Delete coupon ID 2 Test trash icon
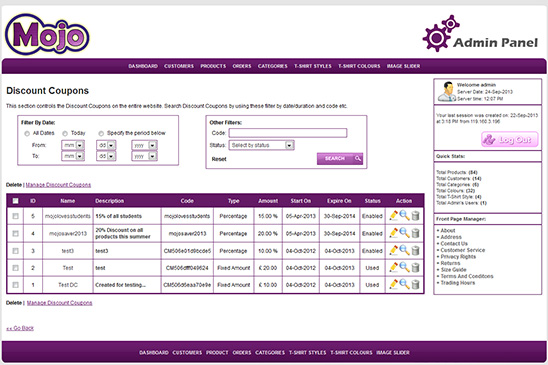Screen dimensions: 548x365 [415, 267]
